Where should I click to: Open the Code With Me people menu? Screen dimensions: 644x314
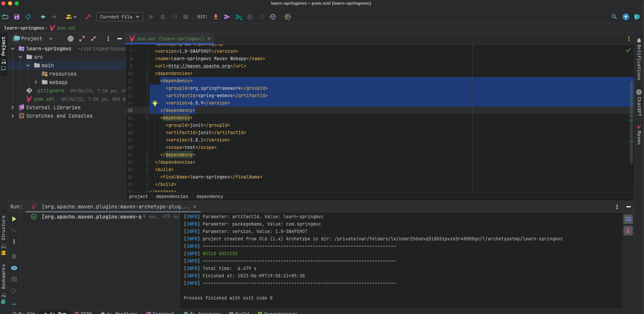(x=71, y=17)
